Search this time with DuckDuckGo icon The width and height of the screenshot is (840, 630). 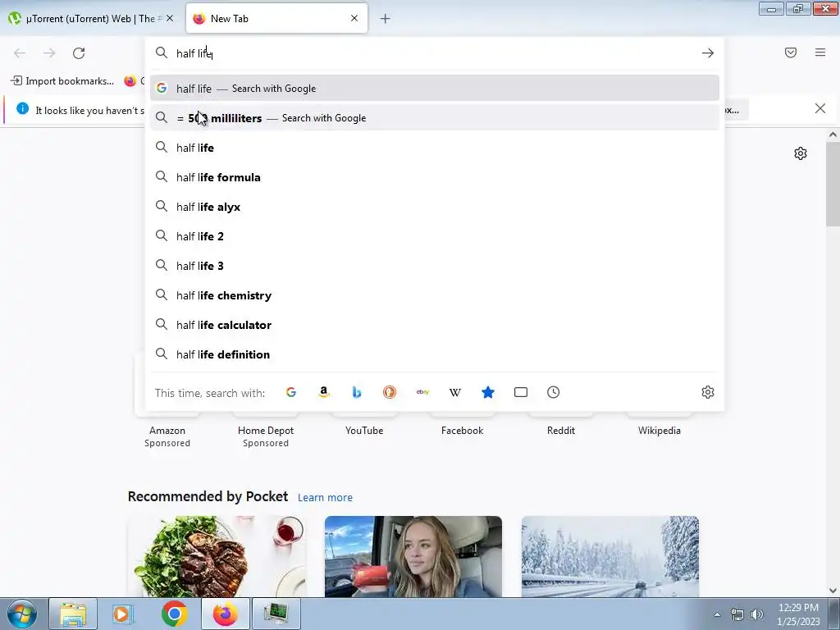tap(390, 392)
